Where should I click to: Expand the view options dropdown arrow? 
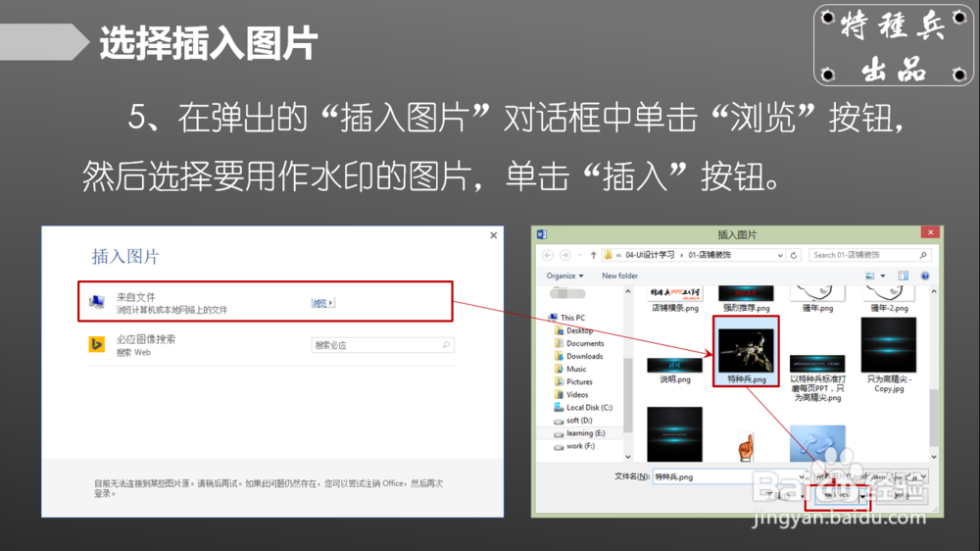[883, 275]
